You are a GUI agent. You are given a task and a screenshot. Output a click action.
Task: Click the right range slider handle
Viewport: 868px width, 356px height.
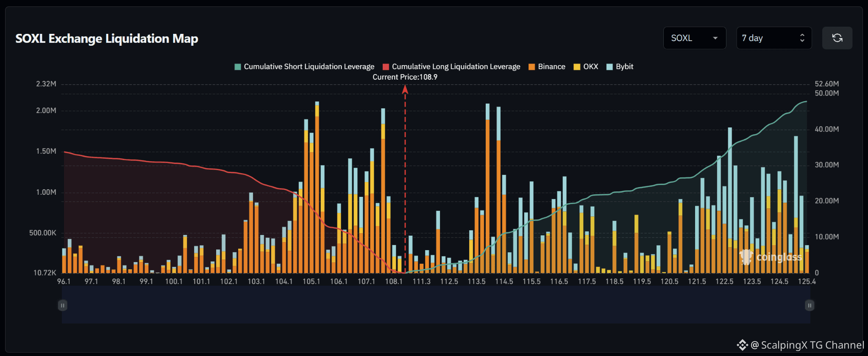pos(810,305)
